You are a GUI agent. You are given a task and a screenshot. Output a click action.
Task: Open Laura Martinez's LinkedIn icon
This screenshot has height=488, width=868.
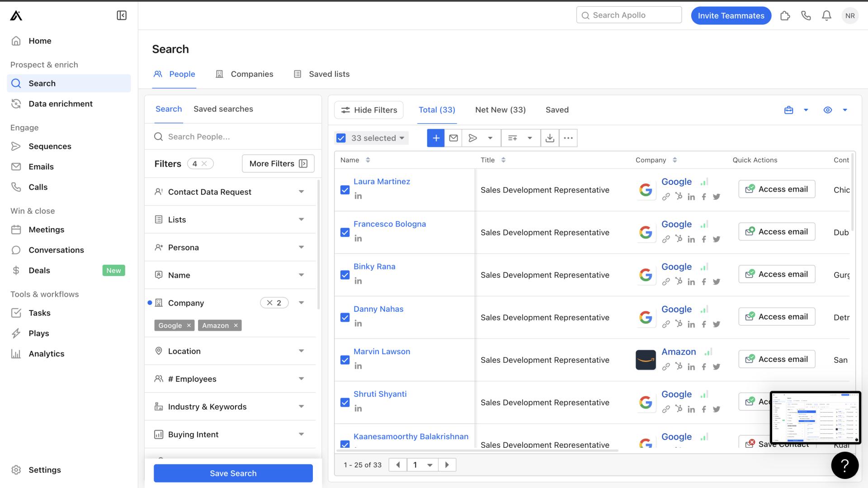[358, 196]
